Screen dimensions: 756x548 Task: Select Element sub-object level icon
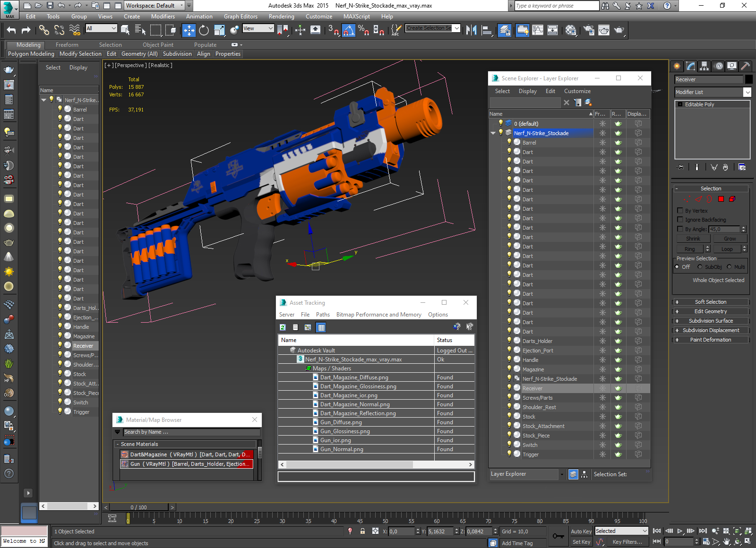(732, 199)
